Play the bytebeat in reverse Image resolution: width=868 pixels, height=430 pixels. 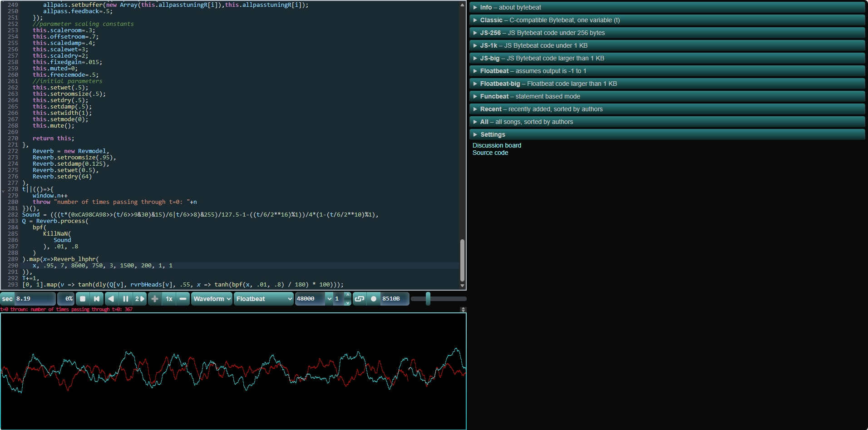(x=111, y=299)
